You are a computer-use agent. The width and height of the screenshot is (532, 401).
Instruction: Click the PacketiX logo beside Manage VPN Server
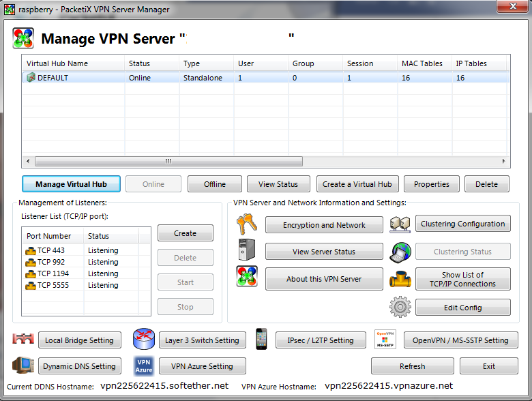(23, 38)
